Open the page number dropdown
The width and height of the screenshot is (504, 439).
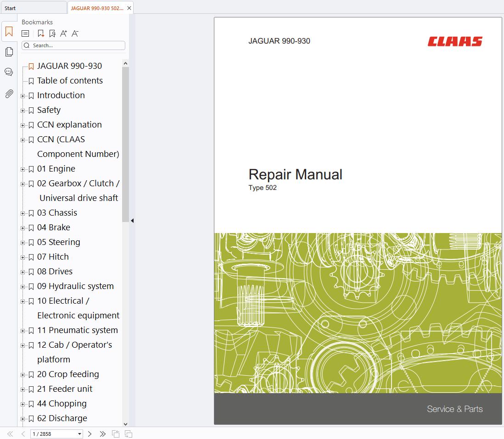coord(79,434)
